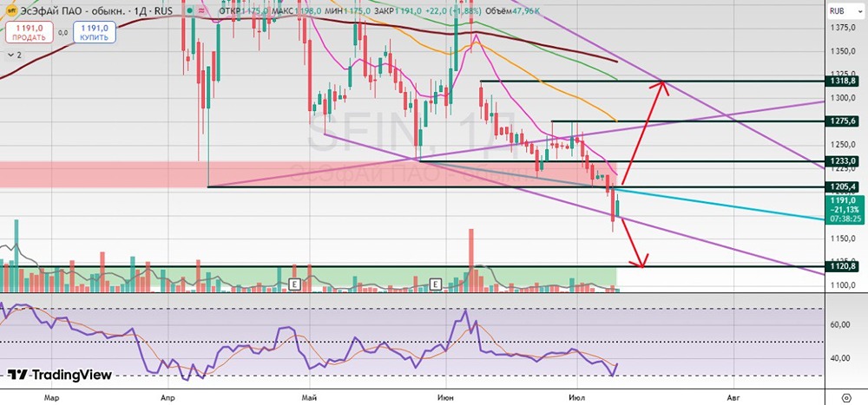Click the Июл label on time axis
The height and width of the screenshot is (405, 868).
(x=577, y=396)
